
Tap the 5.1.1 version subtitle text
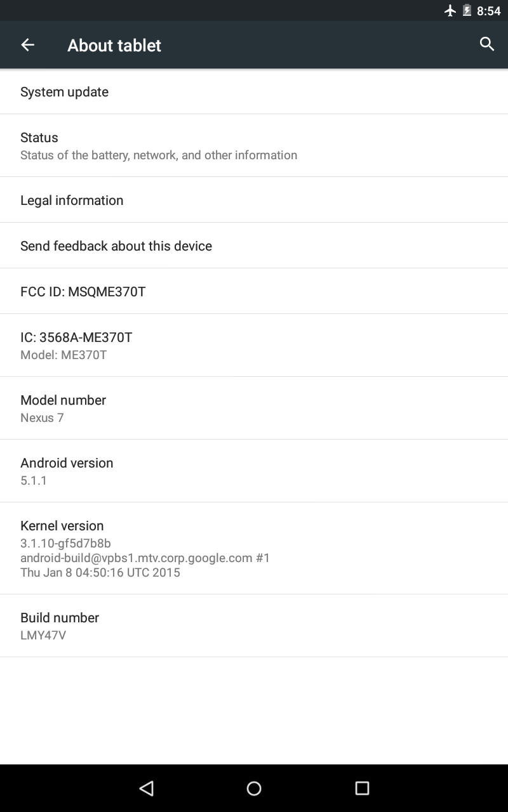pyautogui.click(x=32, y=480)
